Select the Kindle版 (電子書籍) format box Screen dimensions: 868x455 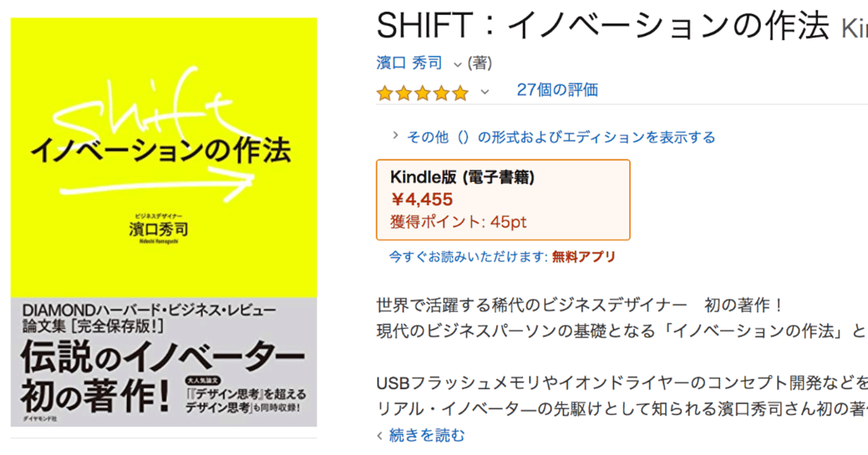502,199
